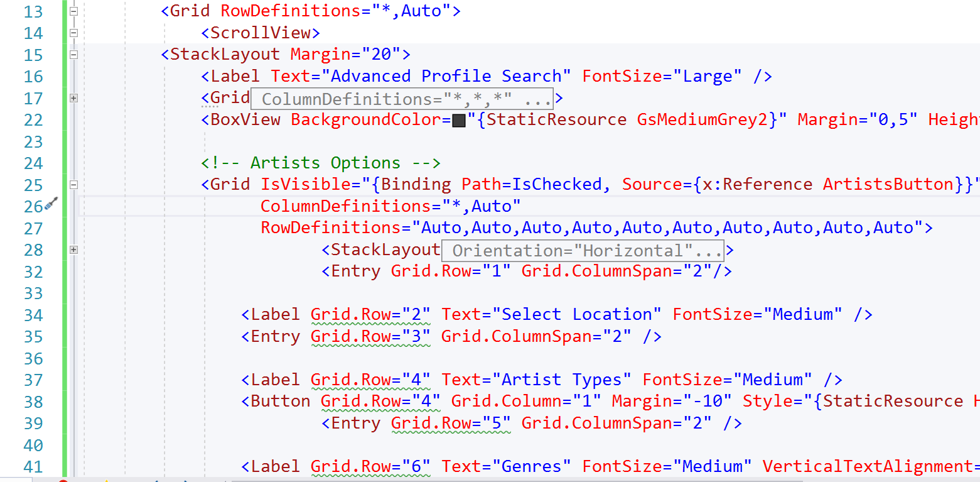Click line number 41 in the margin

[34, 466]
